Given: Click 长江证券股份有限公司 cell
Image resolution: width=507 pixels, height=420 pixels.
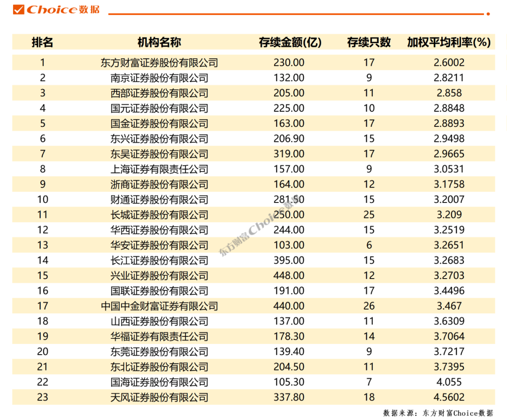Looking at the screenshot, I should tap(159, 260).
